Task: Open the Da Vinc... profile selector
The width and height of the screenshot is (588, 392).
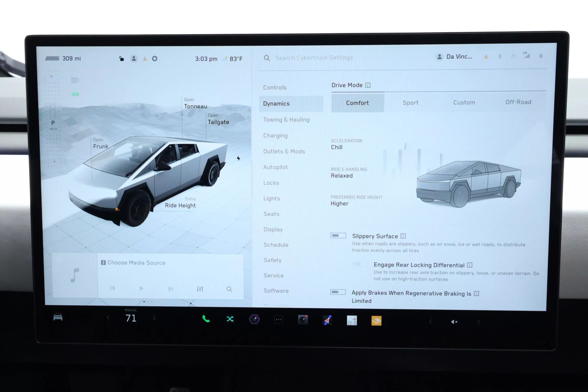Action: click(454, 57)
